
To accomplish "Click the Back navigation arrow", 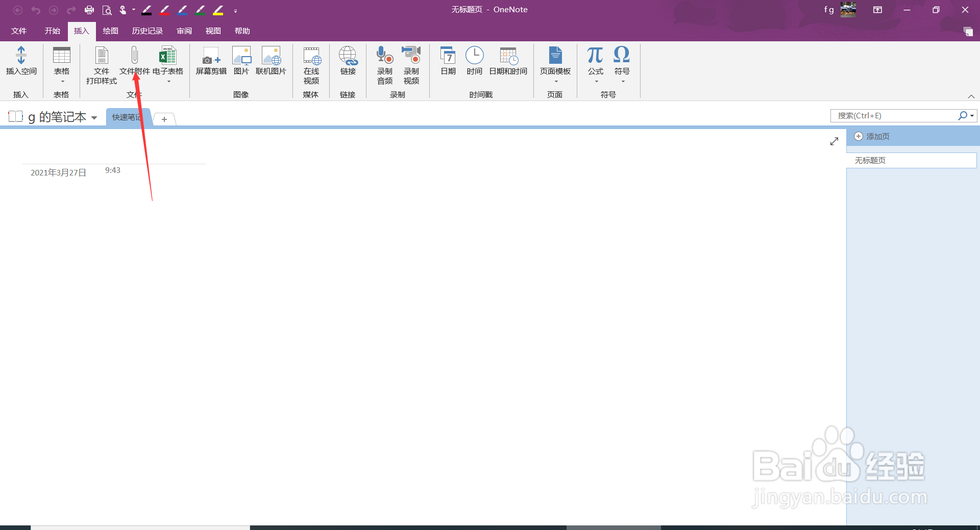I will pos(18,10).
